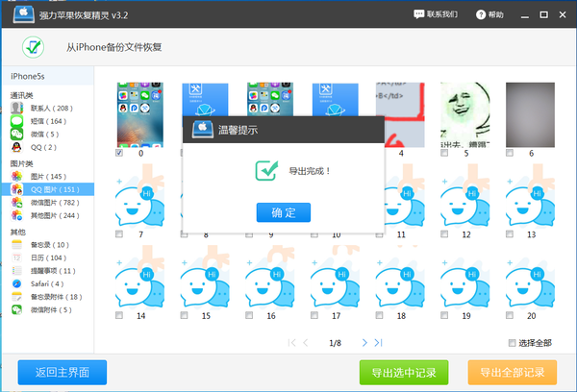Enable the 选择全部 select all checkbox
Viewport: 577px width, 392px height.
(512, 343)
